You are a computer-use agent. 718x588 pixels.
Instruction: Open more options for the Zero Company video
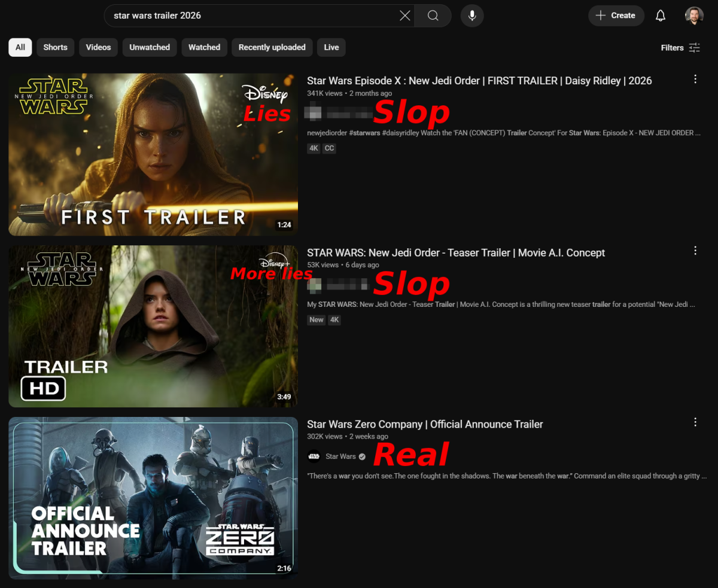coord(695,422)
